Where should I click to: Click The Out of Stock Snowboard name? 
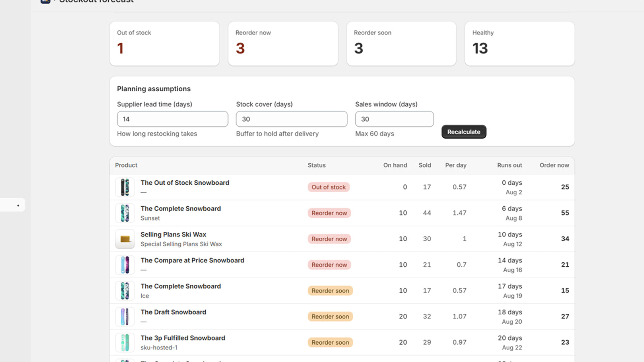point(185,183)
